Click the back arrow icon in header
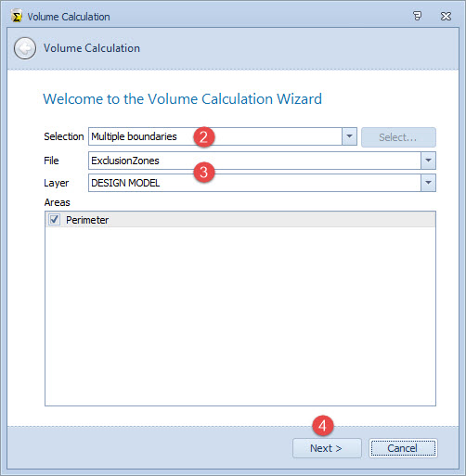 (25, 48)
